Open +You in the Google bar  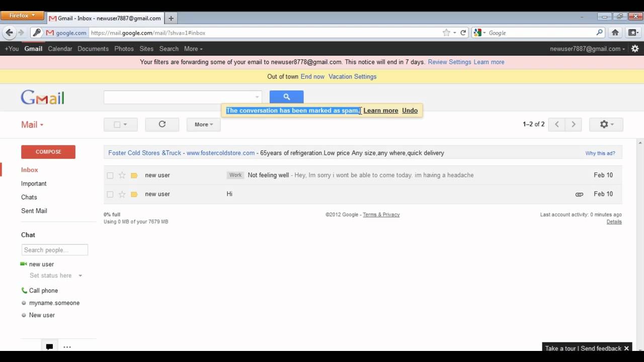(12, 49)
